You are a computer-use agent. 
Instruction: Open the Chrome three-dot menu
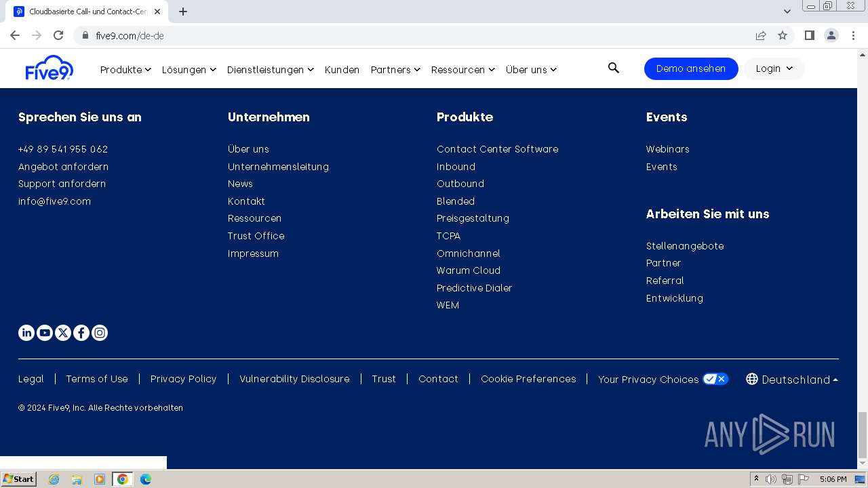point(854,35)
